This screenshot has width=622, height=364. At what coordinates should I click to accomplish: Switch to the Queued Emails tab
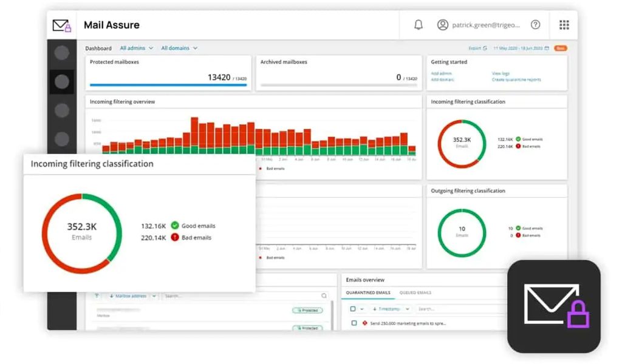415,292
